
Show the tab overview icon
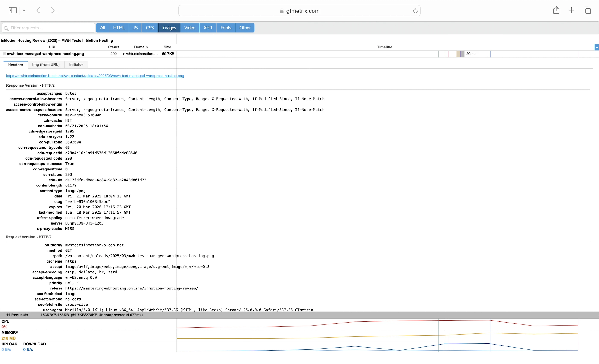(x=587, y=10)
